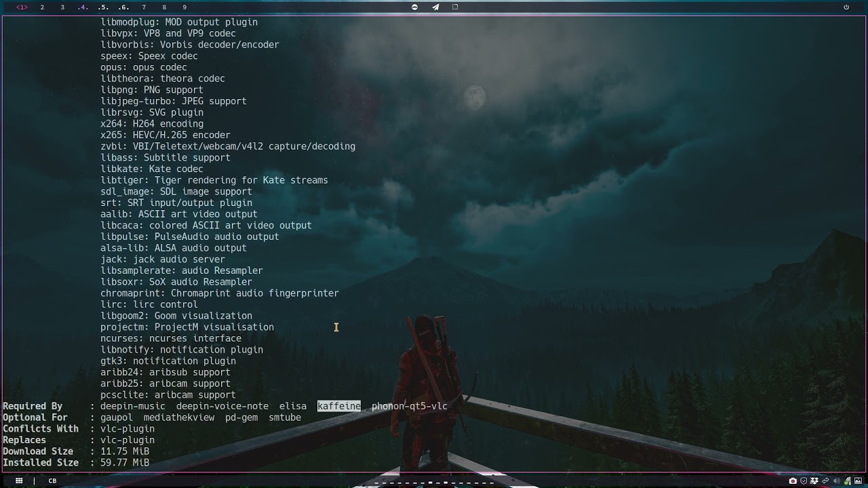
Task: Click the 'libcaca: colored ASCII art' line
Action: (206, 226)
